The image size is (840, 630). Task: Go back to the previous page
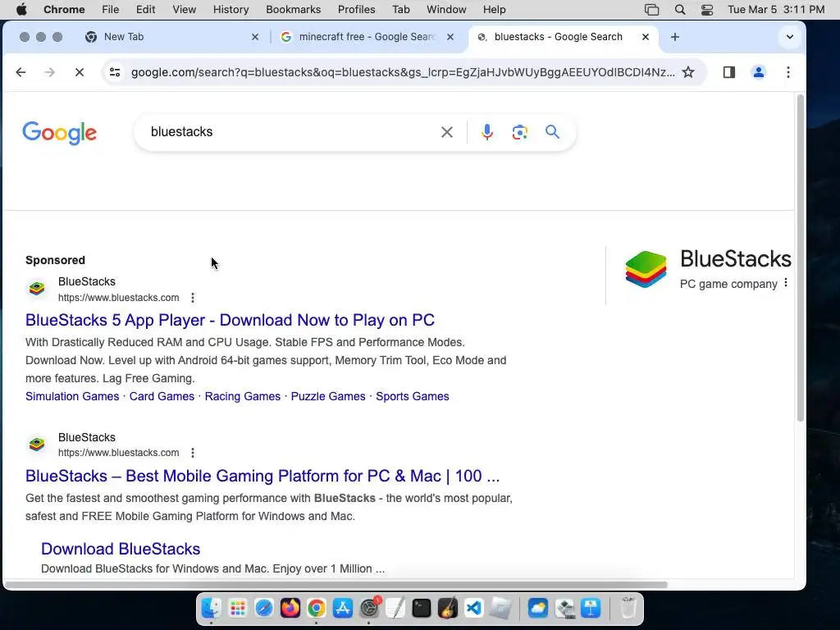21,72
